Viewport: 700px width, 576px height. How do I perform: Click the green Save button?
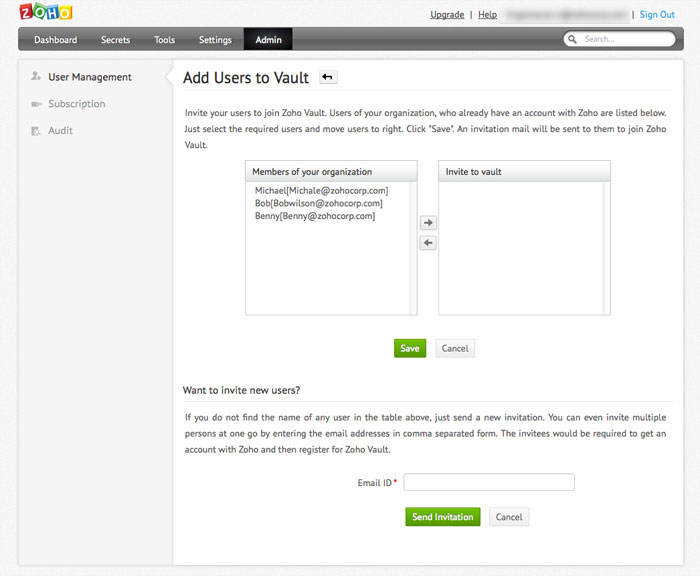[410, 348]
